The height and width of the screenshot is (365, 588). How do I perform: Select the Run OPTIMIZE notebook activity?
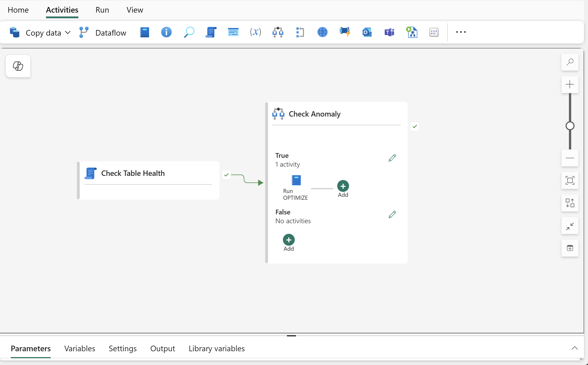296,187
